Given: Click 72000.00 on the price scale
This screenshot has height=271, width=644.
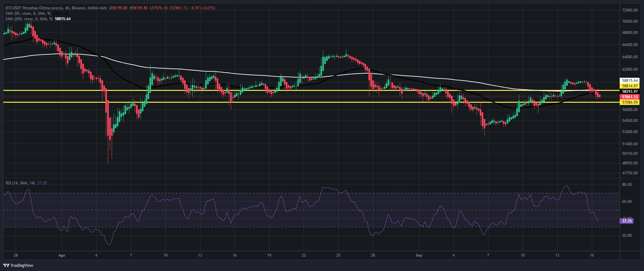Looking at the screenshot, I should [x=630, y=10].
